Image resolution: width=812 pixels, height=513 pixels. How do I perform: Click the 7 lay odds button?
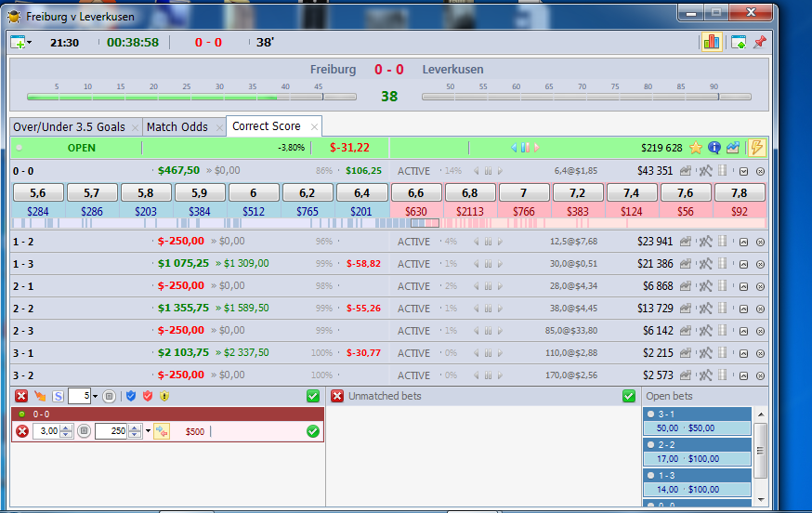(x=524, y=192)
